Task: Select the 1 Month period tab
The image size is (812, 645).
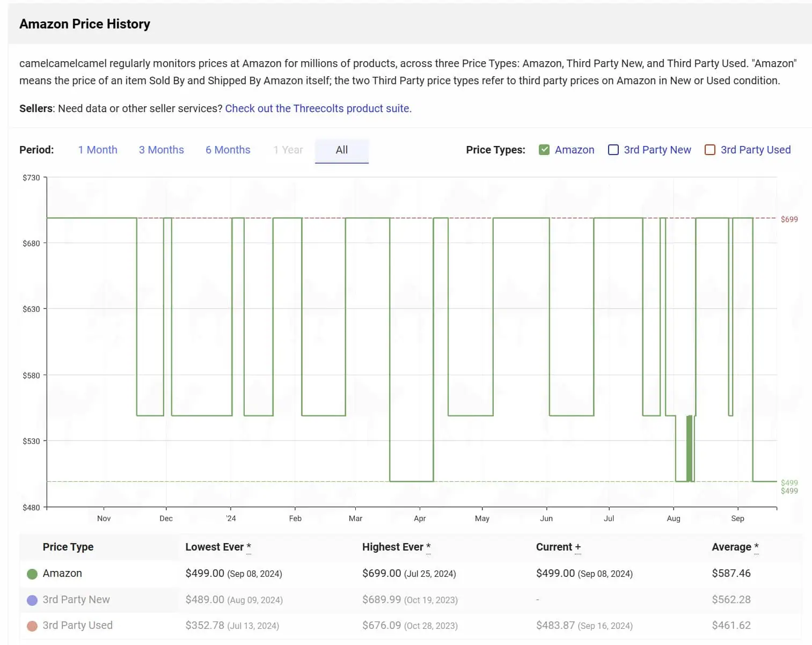Action: 98,150
